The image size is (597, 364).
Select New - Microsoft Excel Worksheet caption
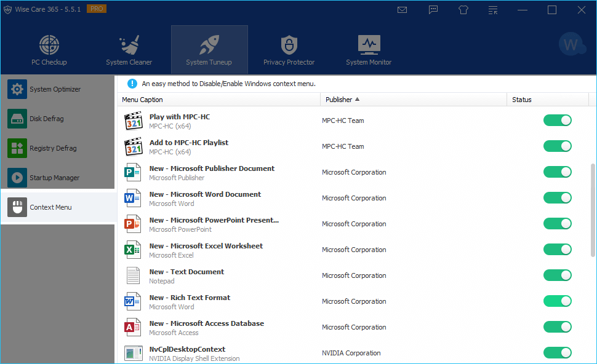pos(206,246)
